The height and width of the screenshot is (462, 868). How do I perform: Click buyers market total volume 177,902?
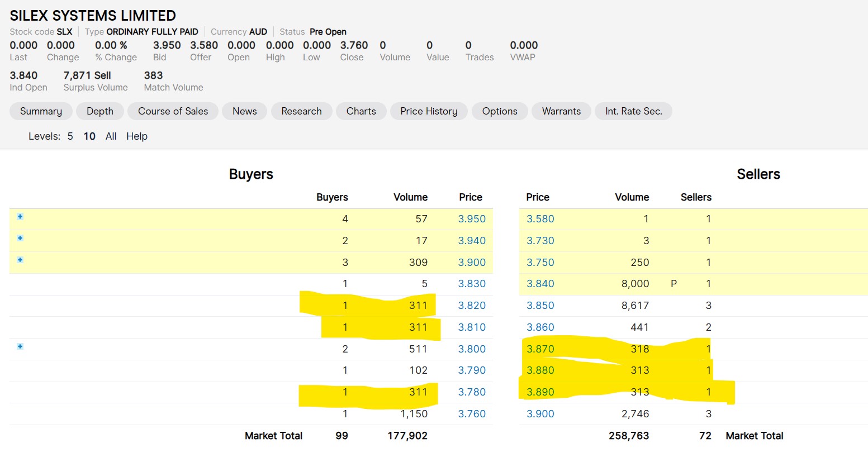coord(407,436)
